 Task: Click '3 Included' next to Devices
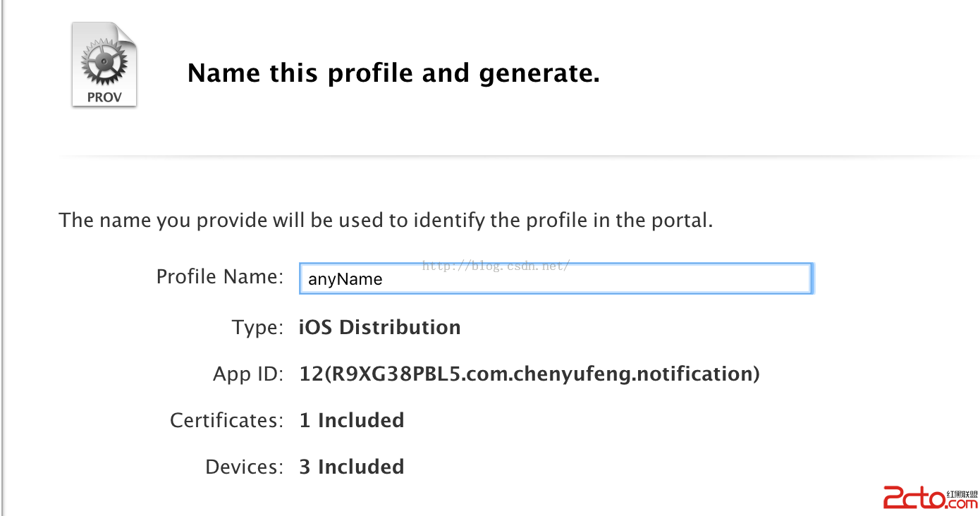(x=352, y=467)
